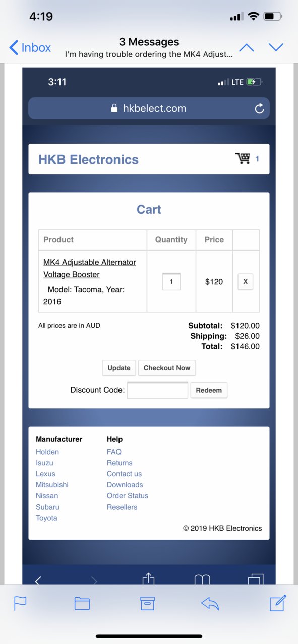Open the Toyota manufacturer link
This screenshot has width=298, height=644.
point(46,518)
